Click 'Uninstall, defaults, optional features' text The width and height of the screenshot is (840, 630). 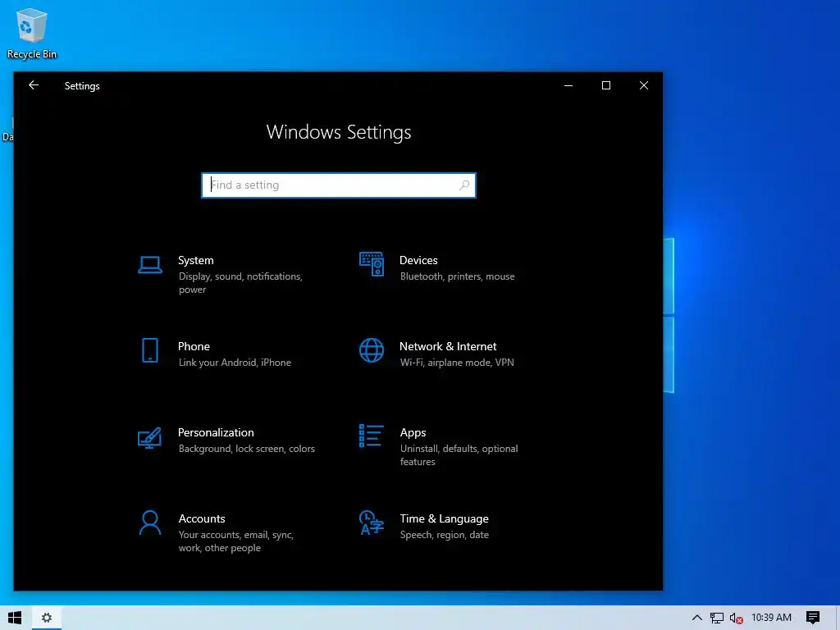459,455
